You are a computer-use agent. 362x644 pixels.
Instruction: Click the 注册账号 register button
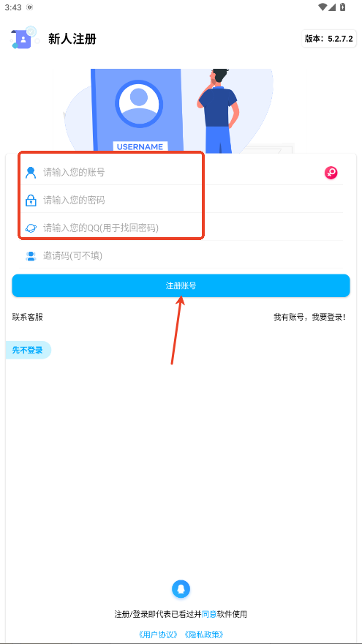[181, 285]
